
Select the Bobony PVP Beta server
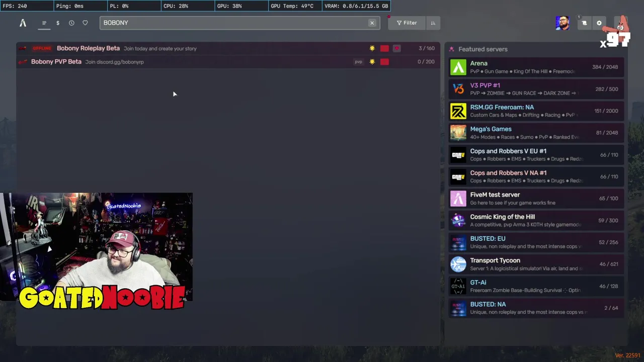(228, 62)
